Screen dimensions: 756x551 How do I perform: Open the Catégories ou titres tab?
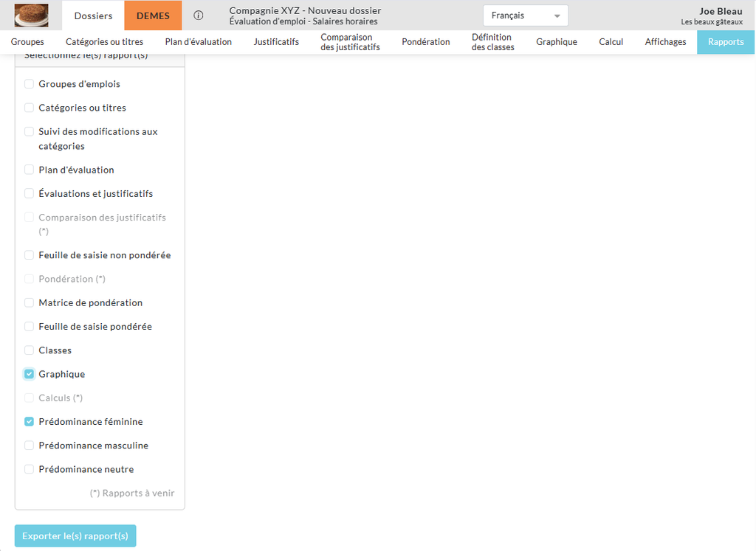[105, 42]
